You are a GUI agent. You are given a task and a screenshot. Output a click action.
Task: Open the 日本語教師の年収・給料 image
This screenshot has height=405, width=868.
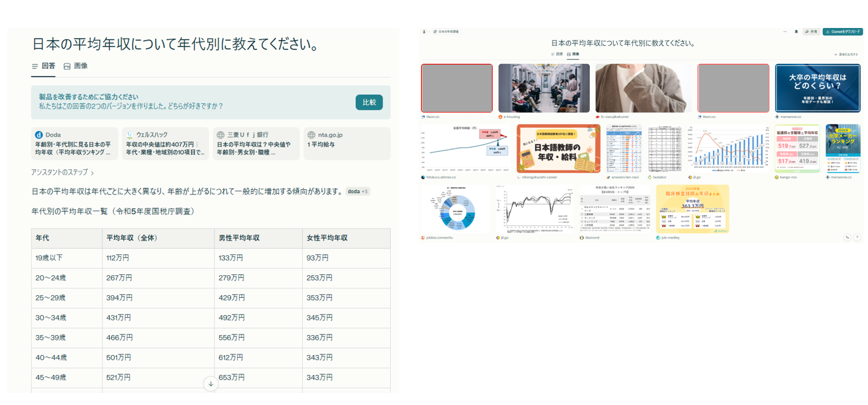(558, 149)
